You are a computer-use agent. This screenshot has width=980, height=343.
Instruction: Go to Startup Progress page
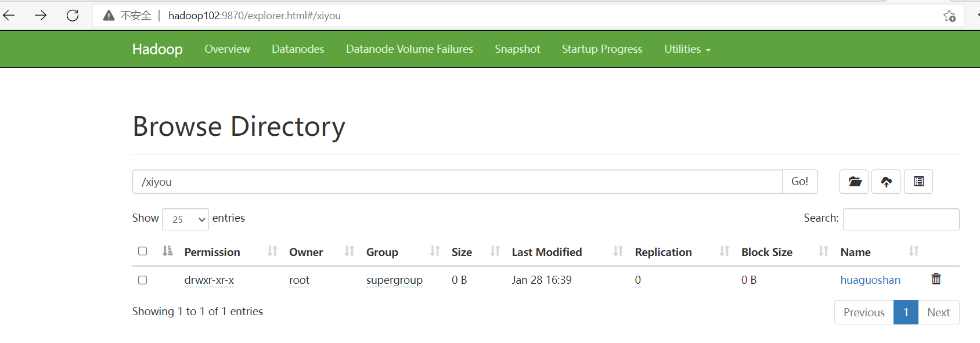(x=602, y=49)
